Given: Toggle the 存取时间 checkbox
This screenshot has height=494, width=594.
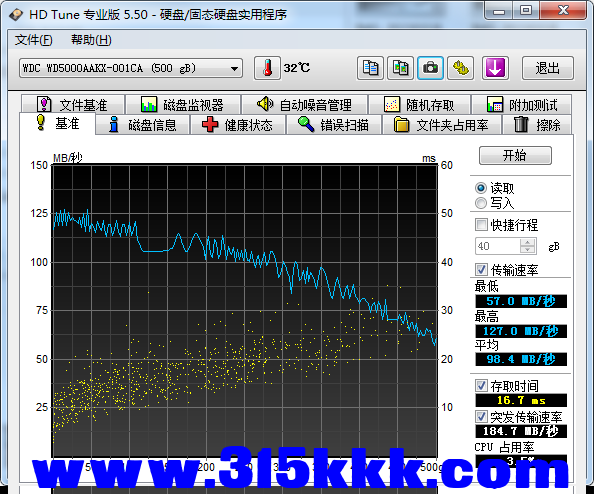Looking at the screenshot, I should (481, 386).
